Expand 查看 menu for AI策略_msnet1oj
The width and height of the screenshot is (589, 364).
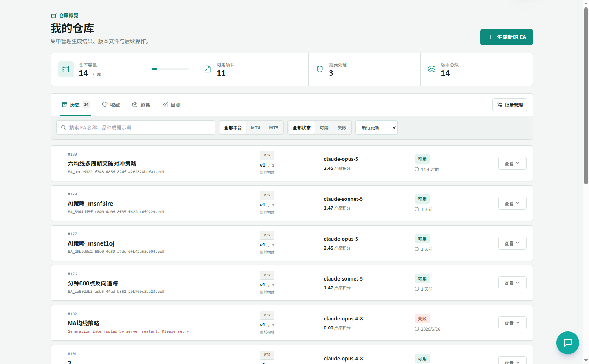click(512, 243)
